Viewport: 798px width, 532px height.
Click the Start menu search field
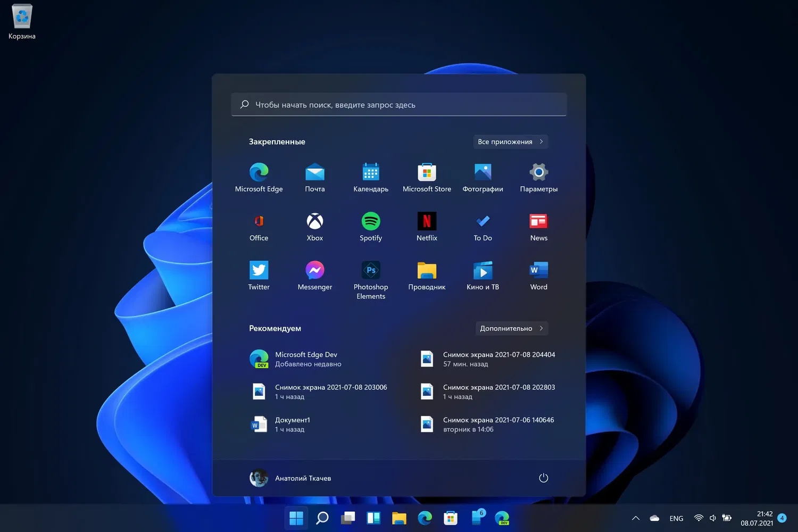pos(399,105)
